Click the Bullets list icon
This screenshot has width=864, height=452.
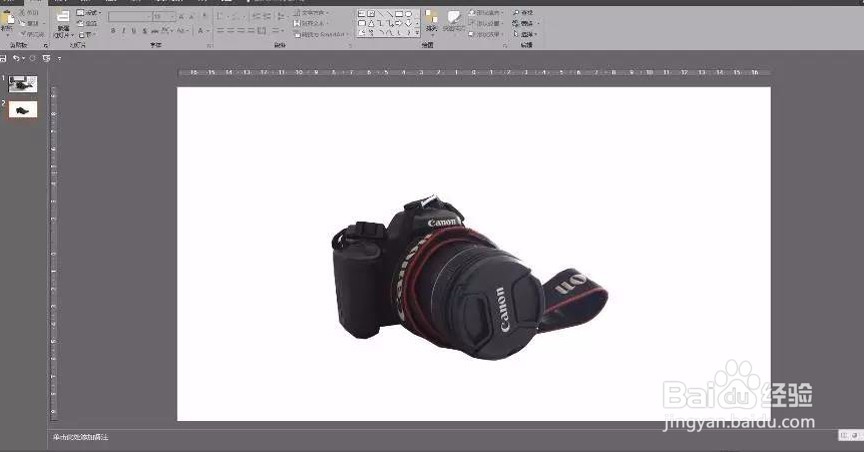[x=219, y=16]
